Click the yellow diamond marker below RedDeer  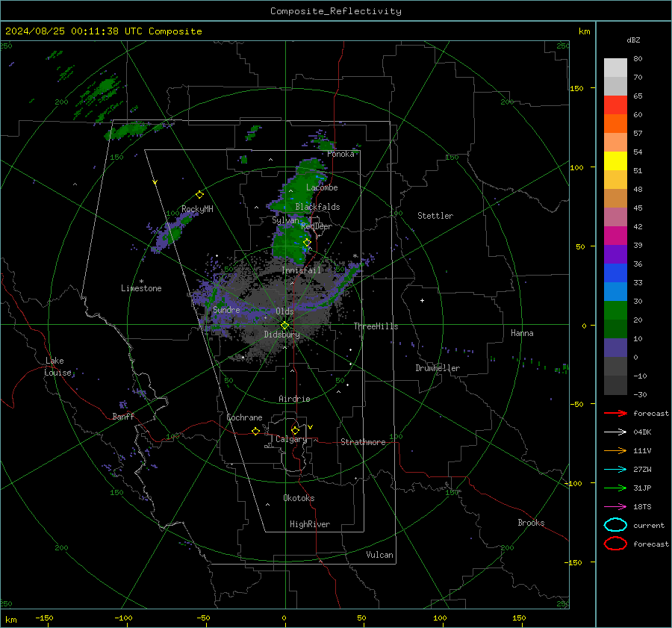click(x=307, y=243)
